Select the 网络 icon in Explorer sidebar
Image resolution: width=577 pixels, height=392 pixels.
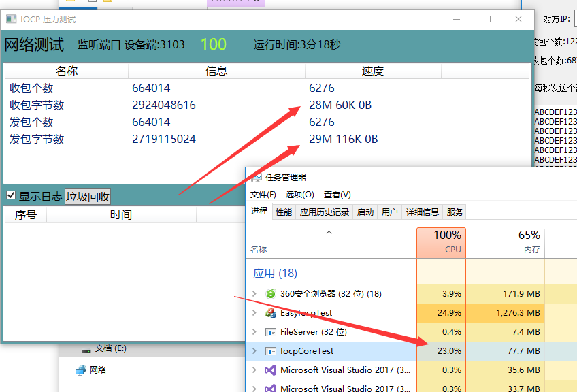click(81, 370)
